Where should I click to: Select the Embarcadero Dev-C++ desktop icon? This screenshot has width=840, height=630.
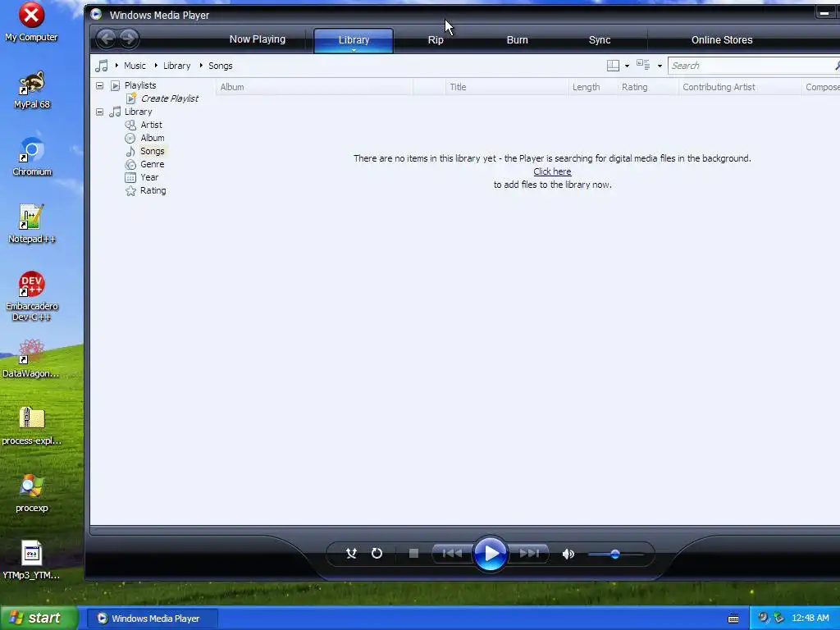(32, 296)
